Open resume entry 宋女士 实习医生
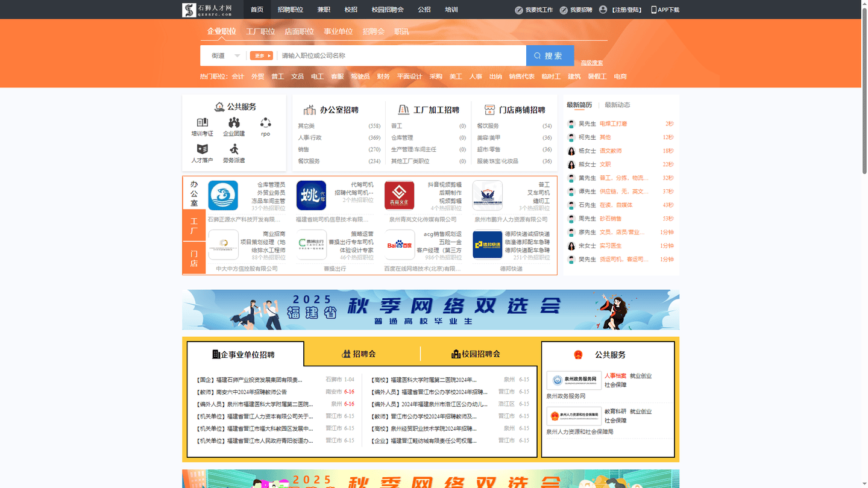868x488 pixels. pos(620,246)
